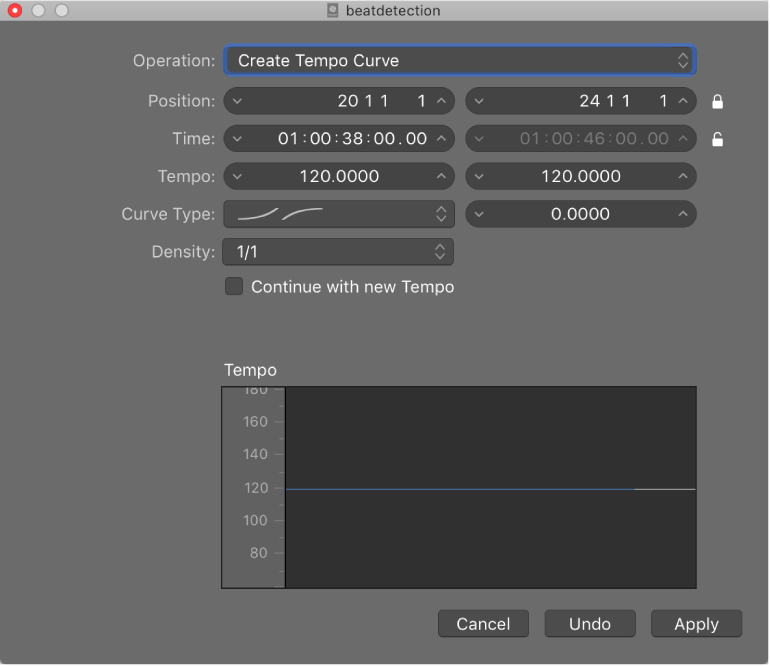The image size is (770, 666).
Task: Open the Curve Type dropdown
Action: tap(339, 214)
